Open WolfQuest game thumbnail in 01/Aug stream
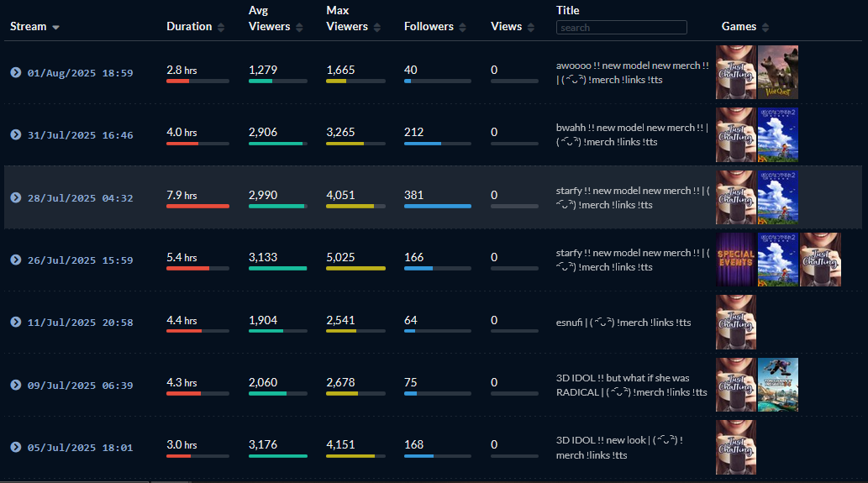The height and width of the screenshot is (483, 868). coord(778,72)
